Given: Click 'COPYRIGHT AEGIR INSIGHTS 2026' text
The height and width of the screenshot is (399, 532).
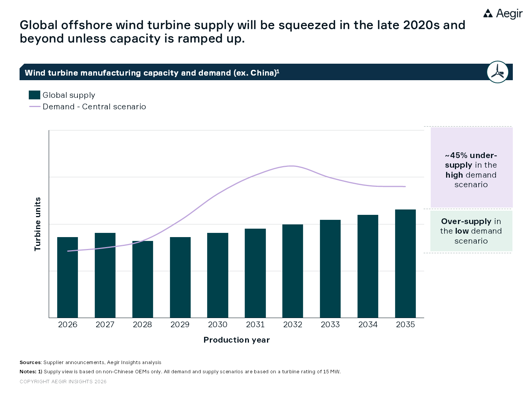Looking at the screenshot, I should point(63,382).
